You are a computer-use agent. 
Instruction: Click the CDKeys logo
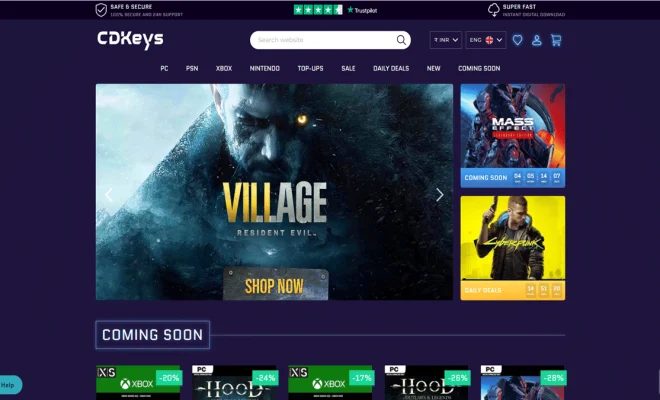point(130,40)
